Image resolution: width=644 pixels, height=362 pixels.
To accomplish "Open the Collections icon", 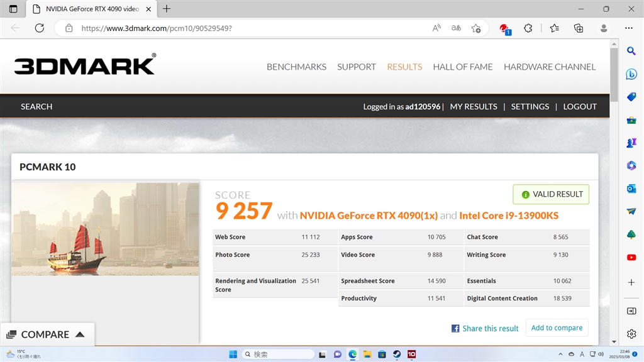I will click(x=579, y=28).
